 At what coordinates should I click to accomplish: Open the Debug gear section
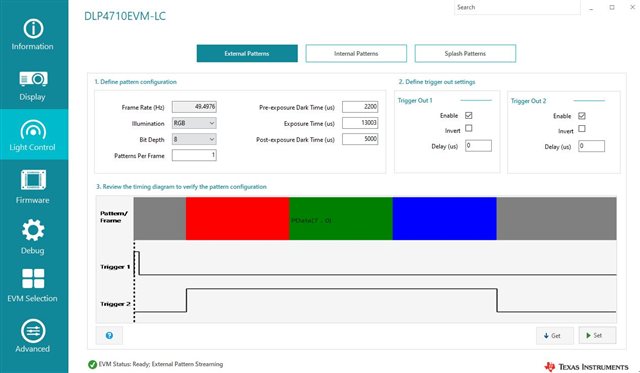pyautogui.click(x=33, y=237)
